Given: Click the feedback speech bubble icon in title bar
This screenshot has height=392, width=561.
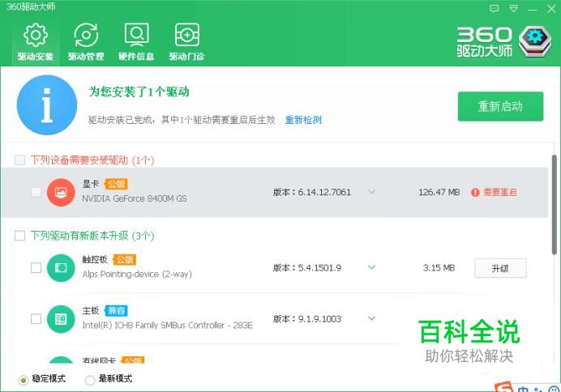Looking at the screenshot, I should pos(494,9).
